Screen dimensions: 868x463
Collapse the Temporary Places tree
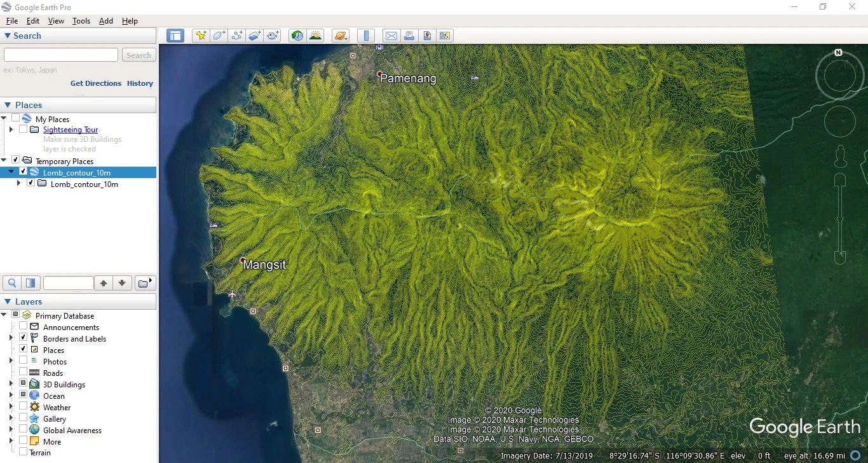(x=4, y=161)
